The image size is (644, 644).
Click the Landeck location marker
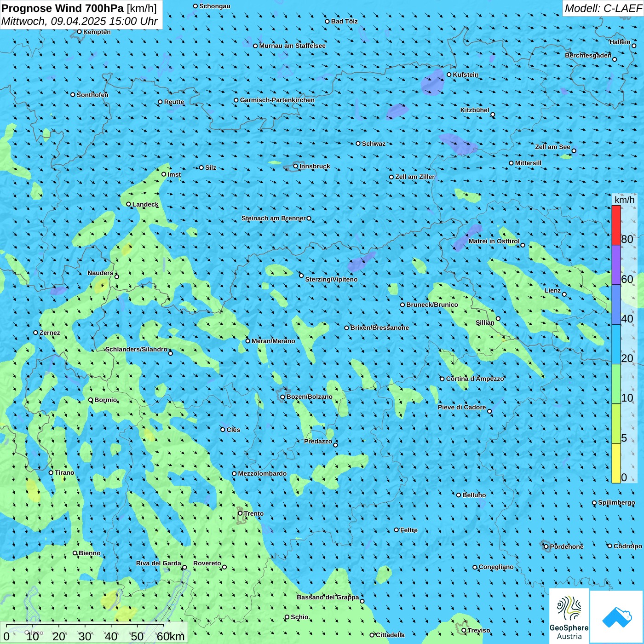tap(128, 204)
